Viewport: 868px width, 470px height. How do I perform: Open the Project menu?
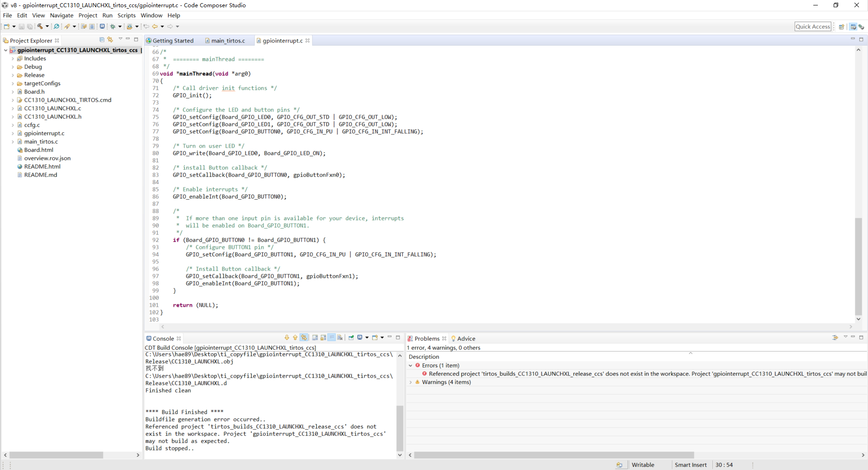click(x=88, y=15)
